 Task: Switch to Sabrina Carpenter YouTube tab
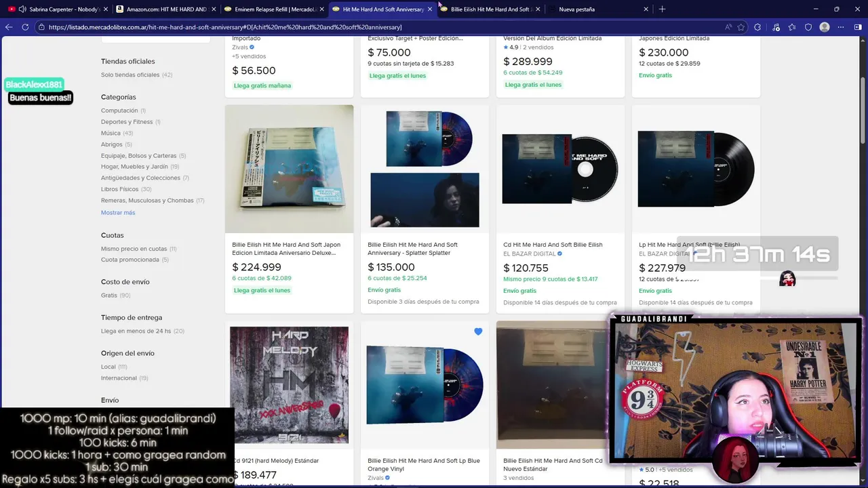[x=56, y=9]
